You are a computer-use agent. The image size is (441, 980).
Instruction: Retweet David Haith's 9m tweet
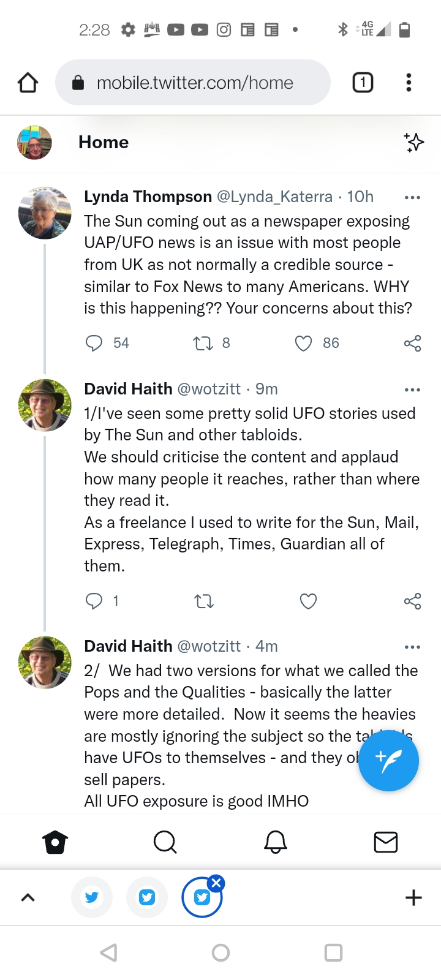(x=203, y=601)
